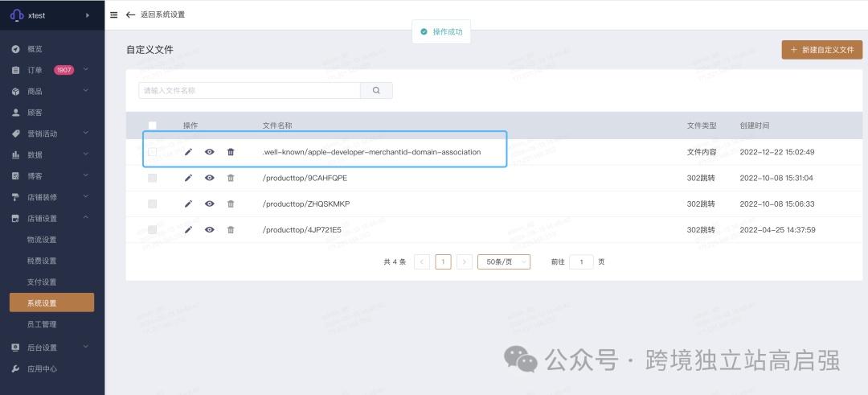Image resolution: width=868 pixels, height=395 pixels.
Task: Edit the /producttop/ZHQSKMKP entry pencil icon
Action: [188, 204]
